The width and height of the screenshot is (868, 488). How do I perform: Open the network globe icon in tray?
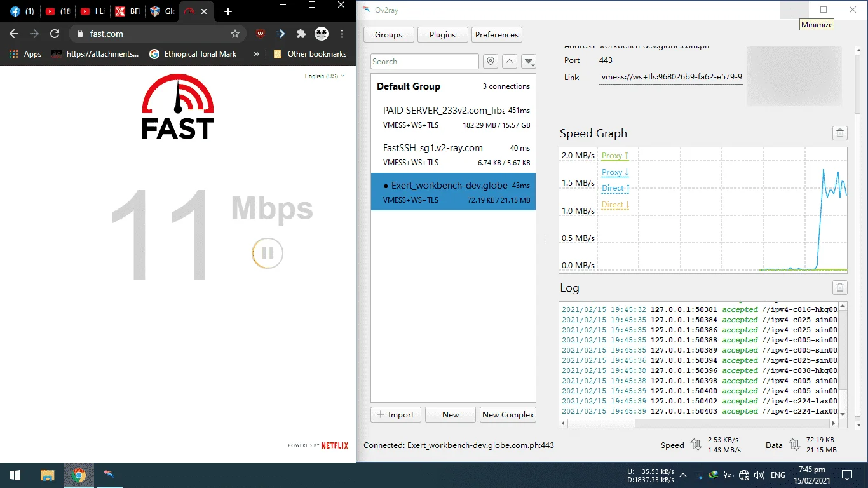pos(744,475)
